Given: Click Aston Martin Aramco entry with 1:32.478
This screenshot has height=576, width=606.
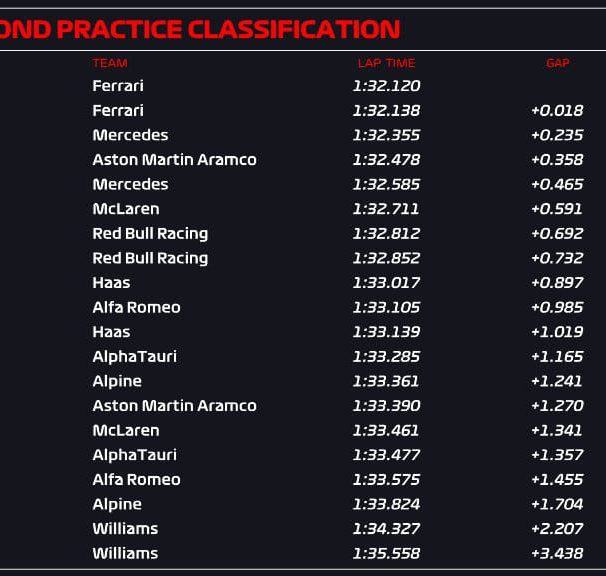Looking at the screenshot, I should coord(174,160).
